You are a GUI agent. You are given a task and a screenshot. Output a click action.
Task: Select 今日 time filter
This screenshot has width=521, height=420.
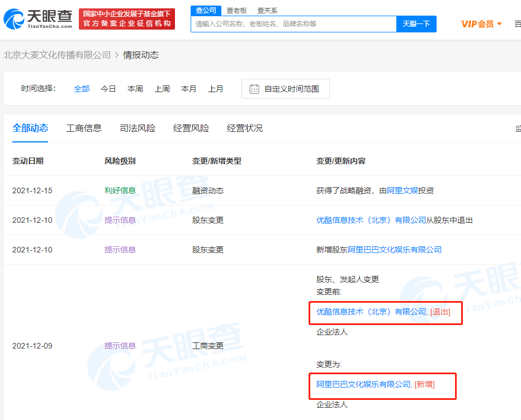(108, 89)
